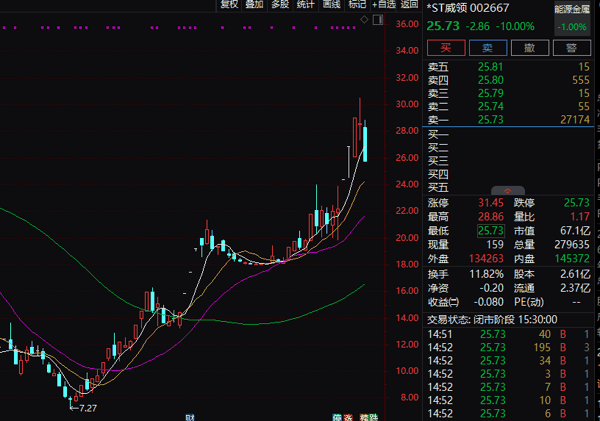Open the 能源金属 sector tag
Image resolution: width=600 pixels, height=421 pixels.
pos(572,9)
